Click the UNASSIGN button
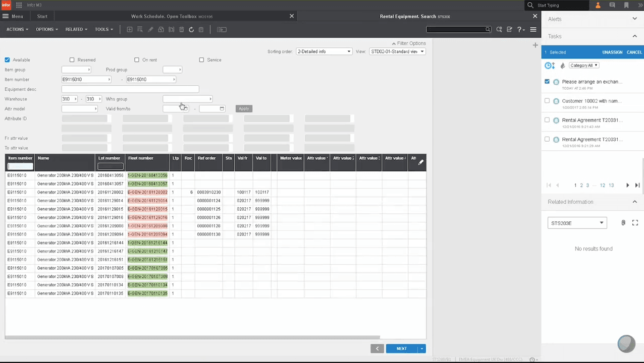Screen dimensions: 644x363 [612, 52]
